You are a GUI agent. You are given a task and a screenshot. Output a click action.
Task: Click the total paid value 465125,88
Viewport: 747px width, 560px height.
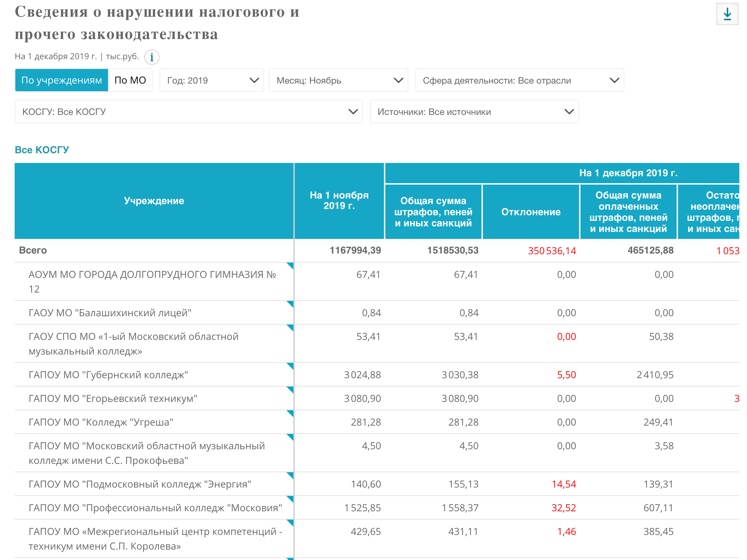pos(650,250)
